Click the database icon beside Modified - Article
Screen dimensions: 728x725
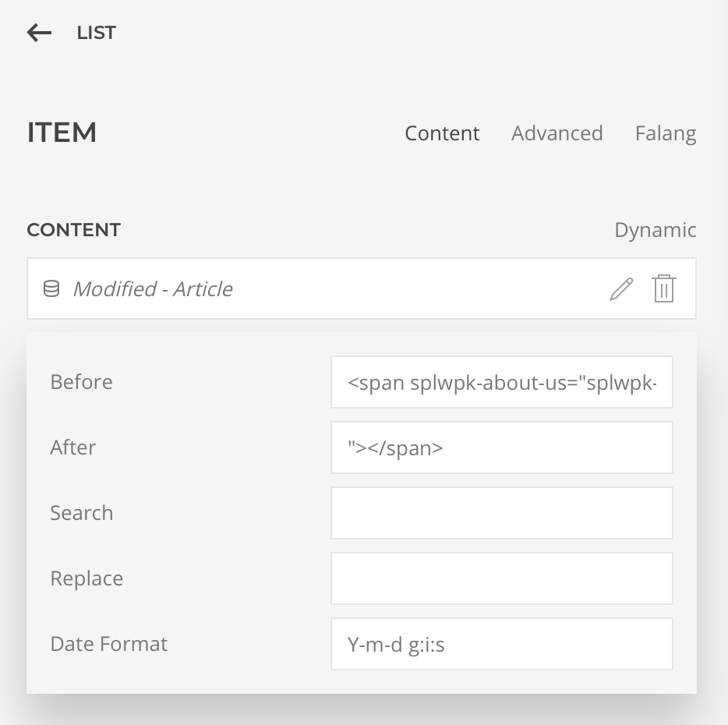(x=51, y=289)
